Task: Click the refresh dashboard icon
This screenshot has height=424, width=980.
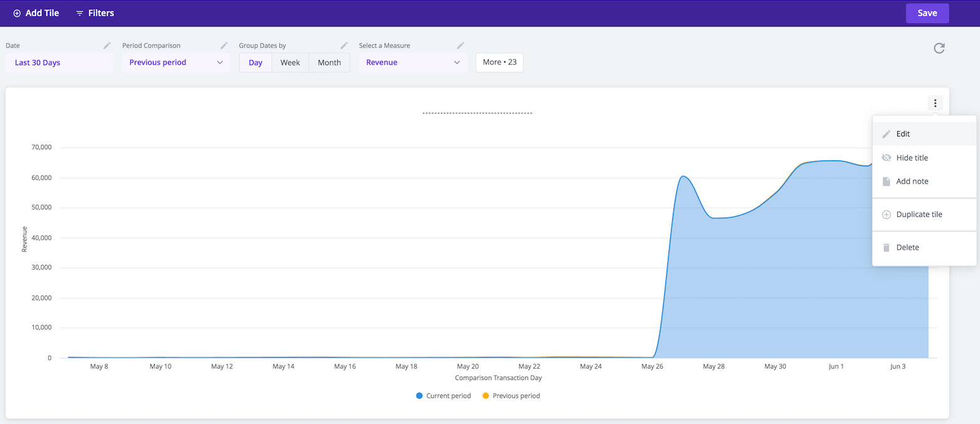Action: [939, 48]
